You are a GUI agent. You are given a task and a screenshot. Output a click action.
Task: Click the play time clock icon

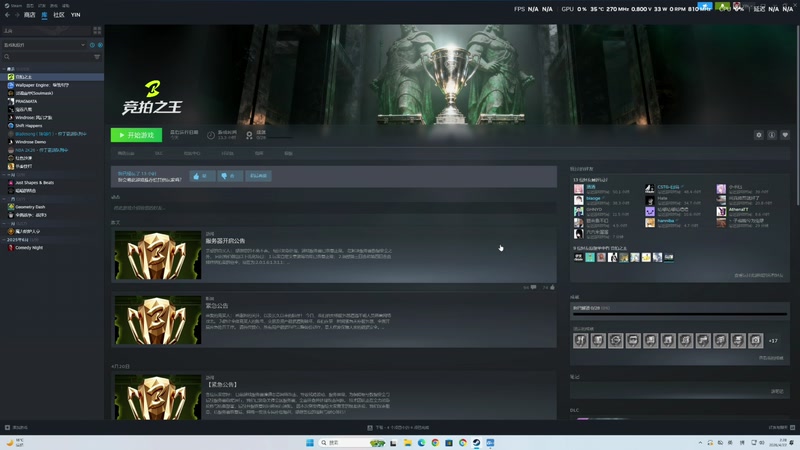[x=211, y=135]
